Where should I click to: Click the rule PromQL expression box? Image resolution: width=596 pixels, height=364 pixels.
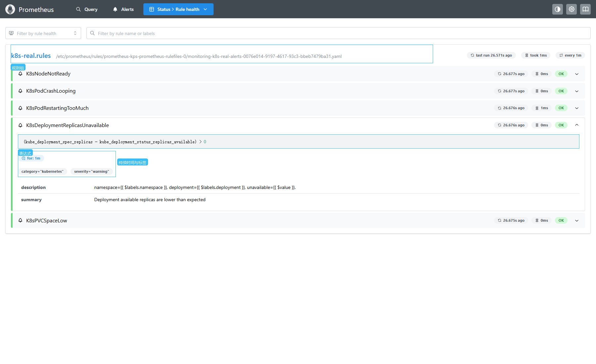(x=298, y=142)
